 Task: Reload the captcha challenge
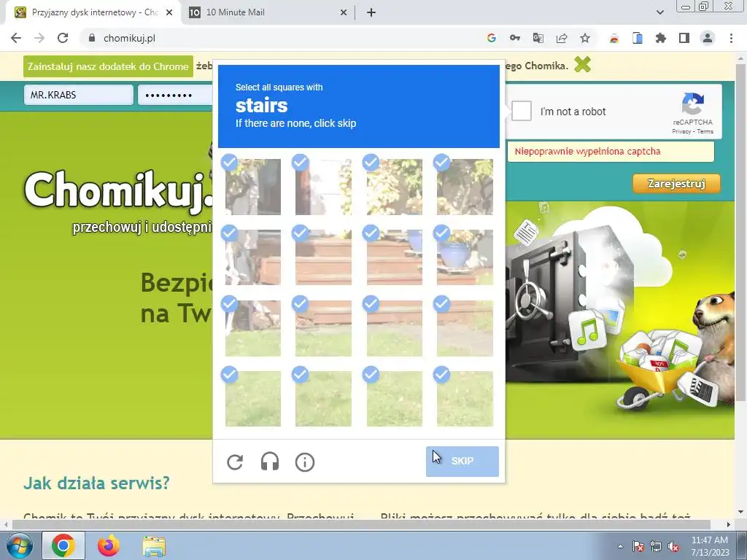[x=235, y=462]
